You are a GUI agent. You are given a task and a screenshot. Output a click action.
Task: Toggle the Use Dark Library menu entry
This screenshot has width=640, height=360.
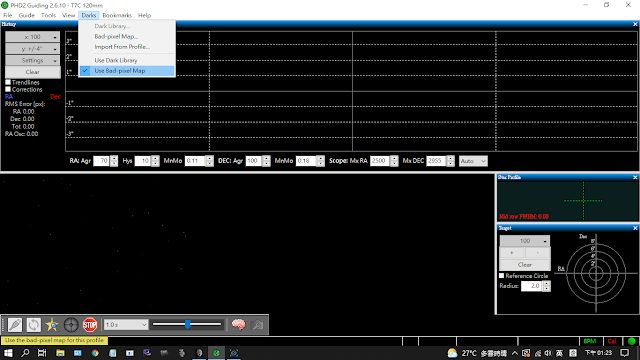(x=127, y=60)
